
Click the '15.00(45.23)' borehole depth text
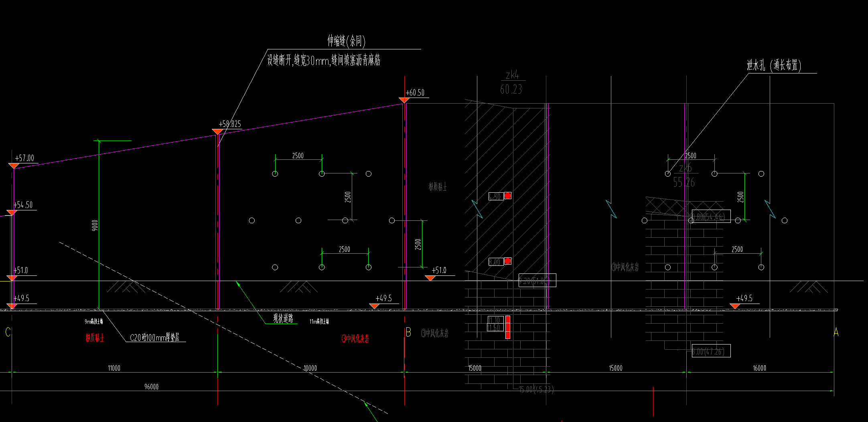point(536,389)
